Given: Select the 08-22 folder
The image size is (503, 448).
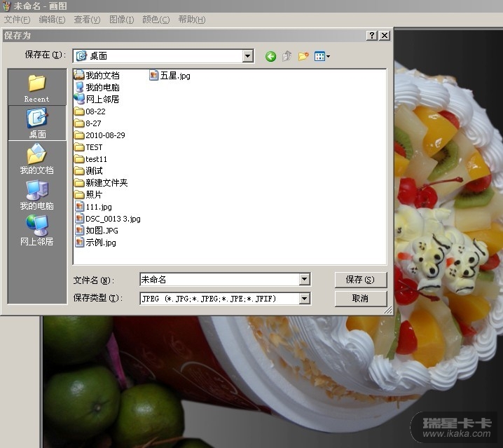Looking at the screenshot, I should (90, 111).
